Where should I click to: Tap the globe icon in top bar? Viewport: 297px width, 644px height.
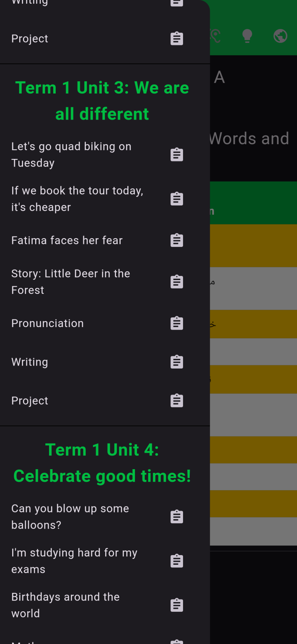(x=280, y=36)
